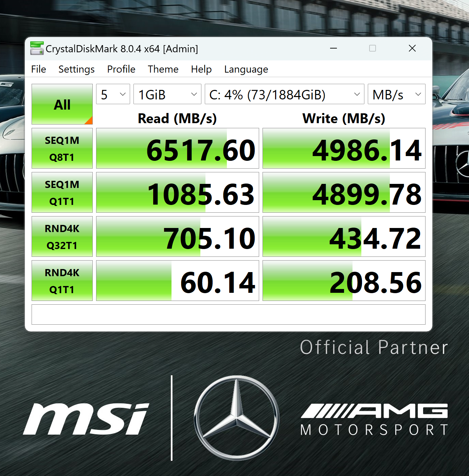Viewport: 469px width, 476px height.
Task: Start the SEQ1M Q1T1 test
Action: [62, 192]
